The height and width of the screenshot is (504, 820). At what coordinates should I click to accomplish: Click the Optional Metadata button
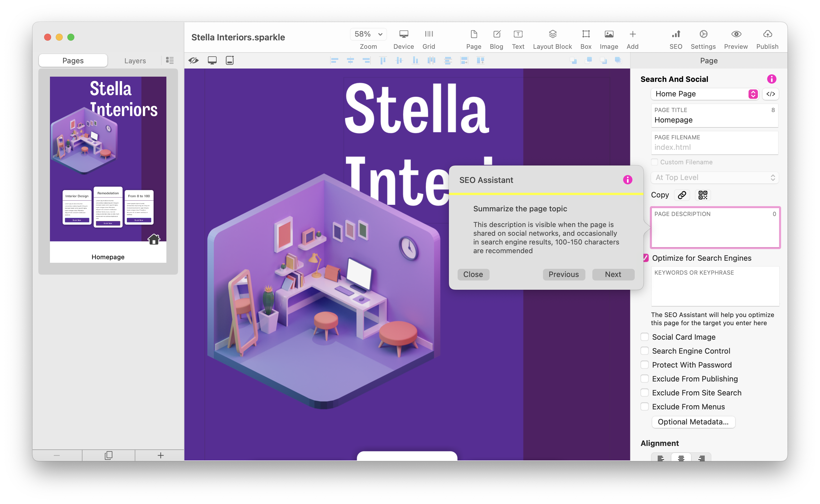click(x=693, y=422)
